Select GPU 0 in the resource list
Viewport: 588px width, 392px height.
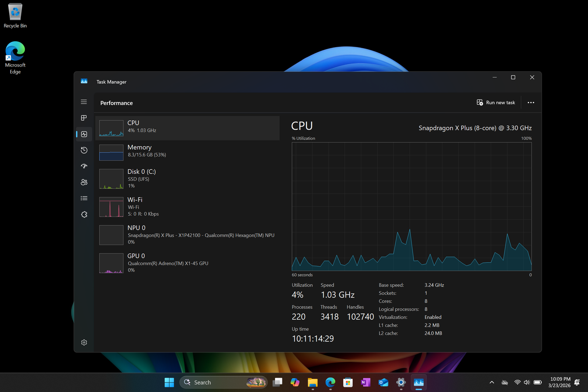187,263
